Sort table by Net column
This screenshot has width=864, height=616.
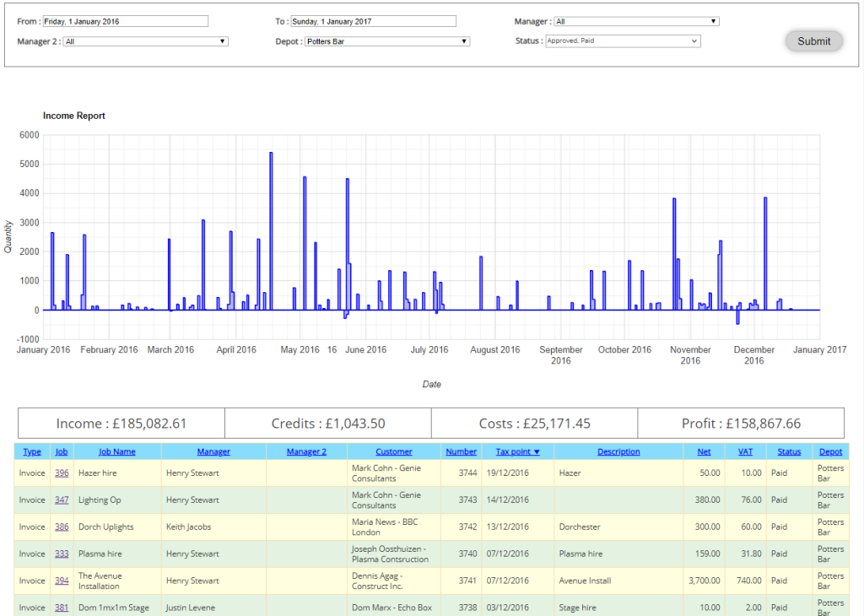click(704, 451)
